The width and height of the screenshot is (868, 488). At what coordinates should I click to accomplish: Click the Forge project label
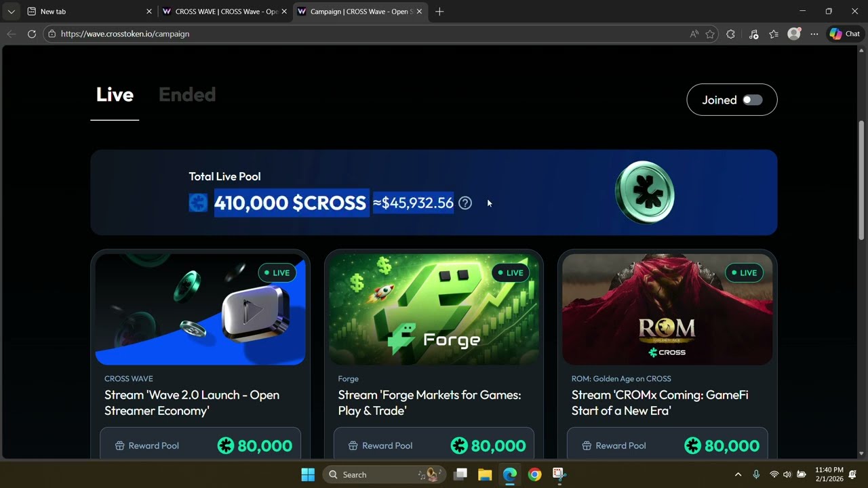tap(349, 379)
